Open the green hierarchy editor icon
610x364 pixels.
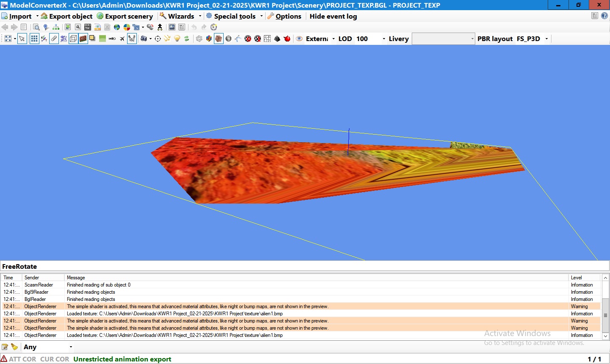(56, 27)
